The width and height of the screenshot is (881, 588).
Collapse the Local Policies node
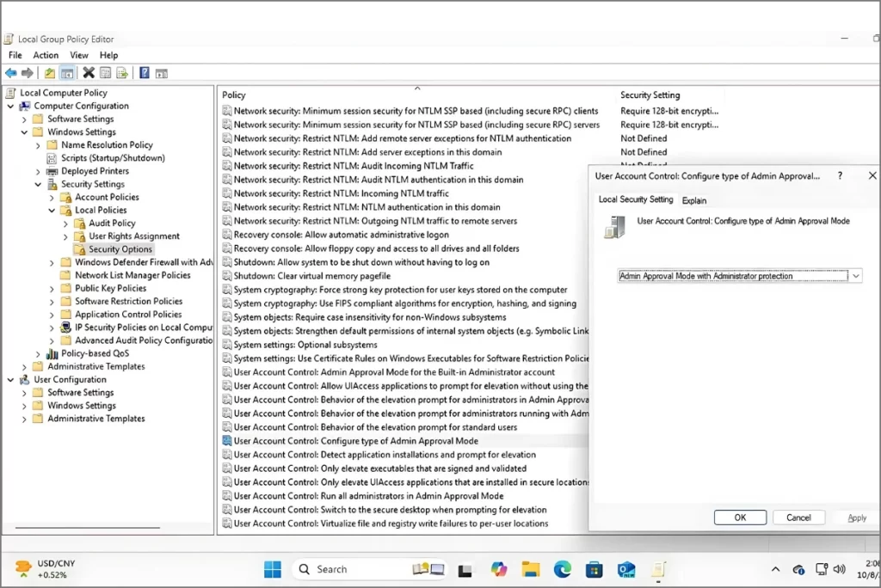pyautogui.click(x=52, y=210)
